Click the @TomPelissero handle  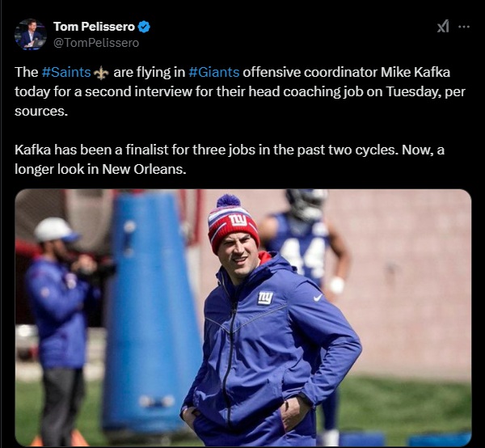(95, 42)
